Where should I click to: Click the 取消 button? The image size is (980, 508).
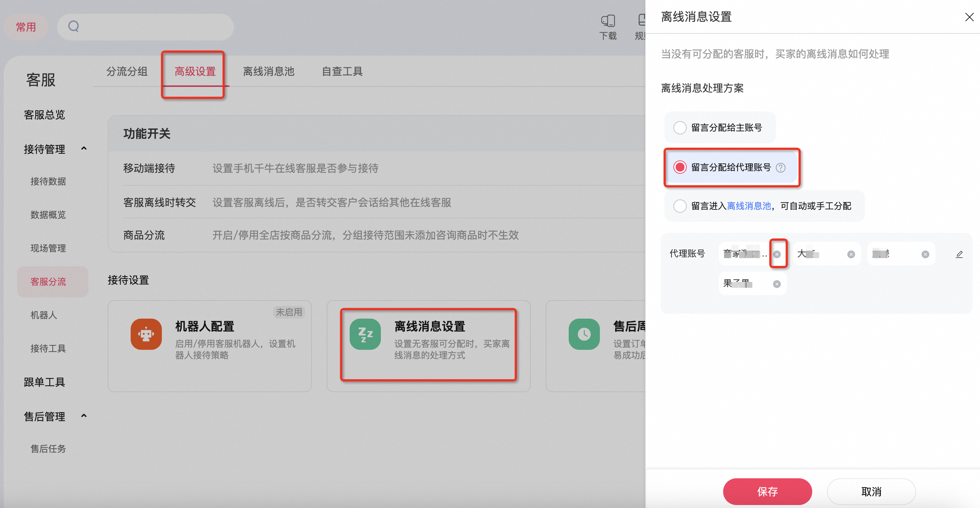871,491
